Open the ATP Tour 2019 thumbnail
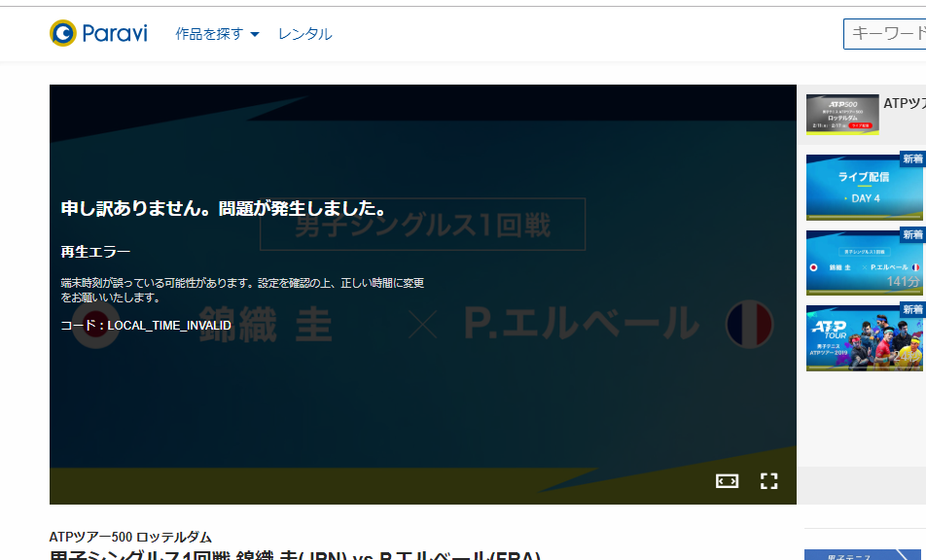 coord(865,338)
